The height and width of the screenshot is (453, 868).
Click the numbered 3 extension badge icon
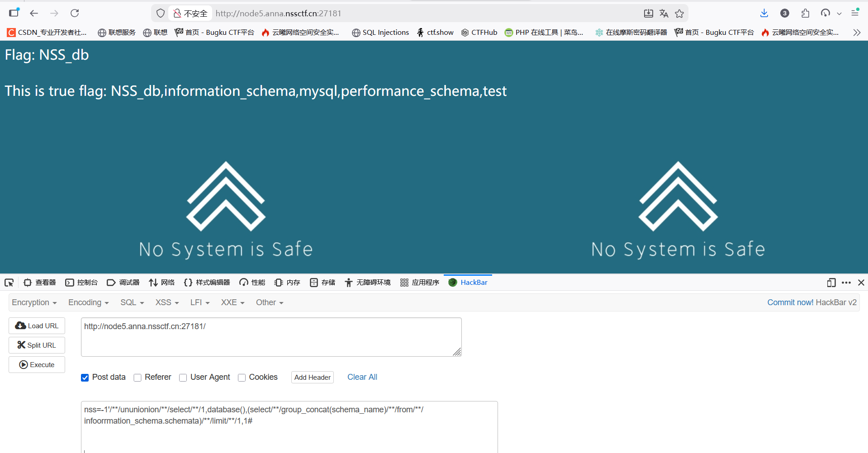[785, 13]
